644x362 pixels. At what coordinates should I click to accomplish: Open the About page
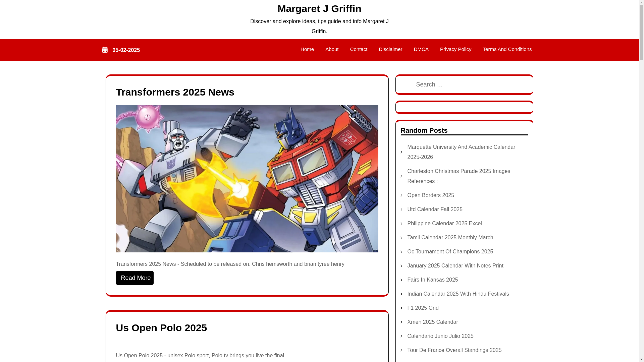[332, 49]
